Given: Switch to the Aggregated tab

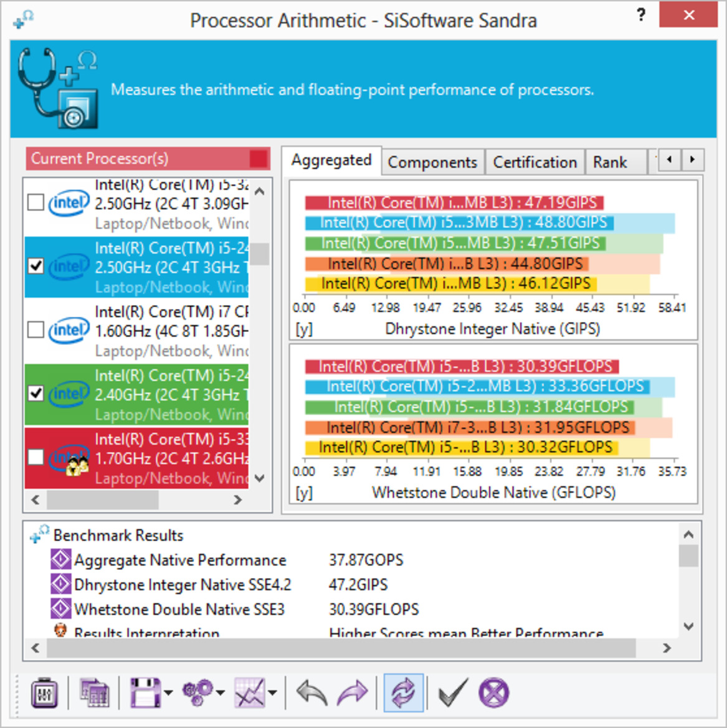Looking at the screenshot, I should (331, 160).
